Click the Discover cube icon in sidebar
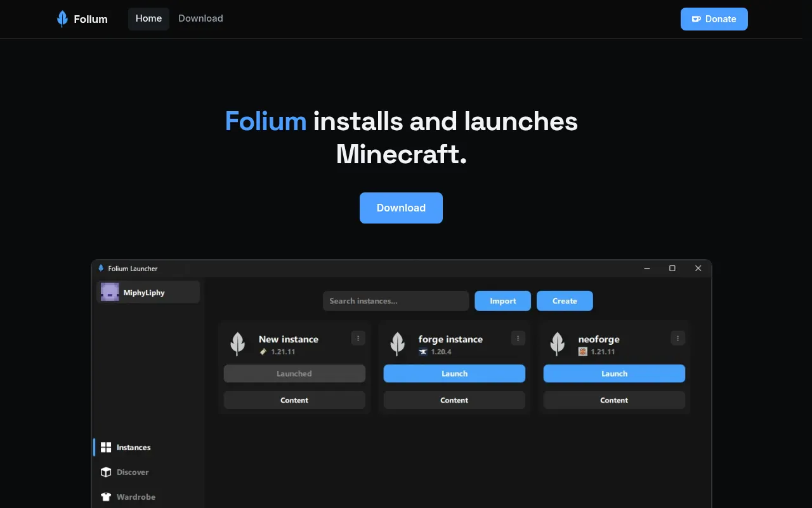 (x=106, y=472)
